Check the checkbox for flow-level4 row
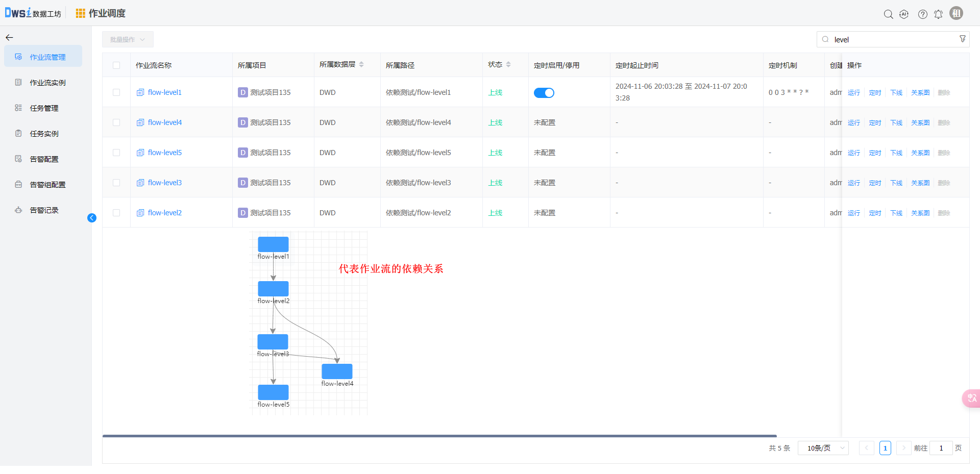The height and width of the screenshot is (474, 980). coord(116,122)
